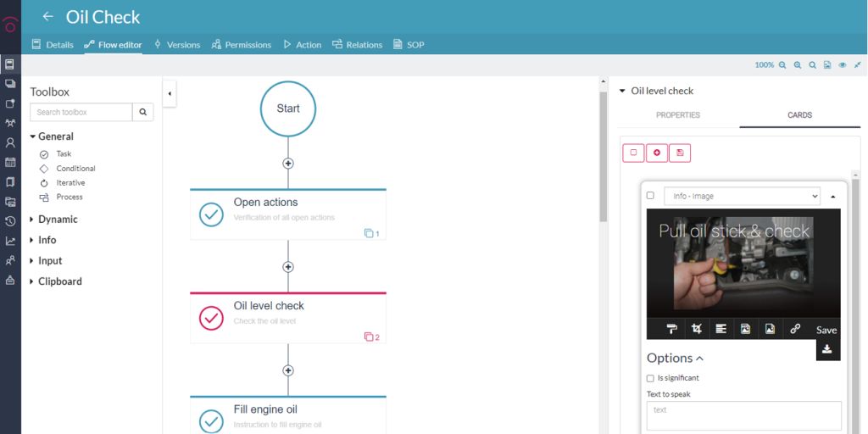
Task: Click the search toolbox magnifier button
Action: pos(143,112)
